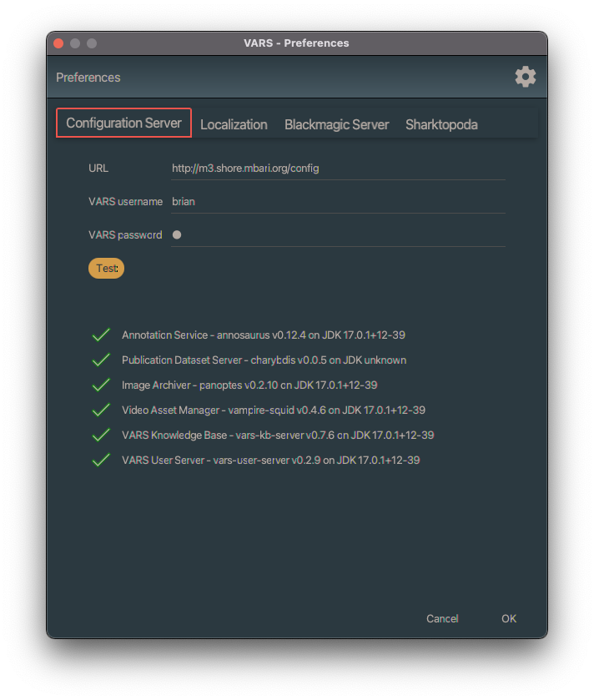This screenshot has width=594, height=700.
Task: Open the Blackmagic Server tab
Action: coord(336,123)
